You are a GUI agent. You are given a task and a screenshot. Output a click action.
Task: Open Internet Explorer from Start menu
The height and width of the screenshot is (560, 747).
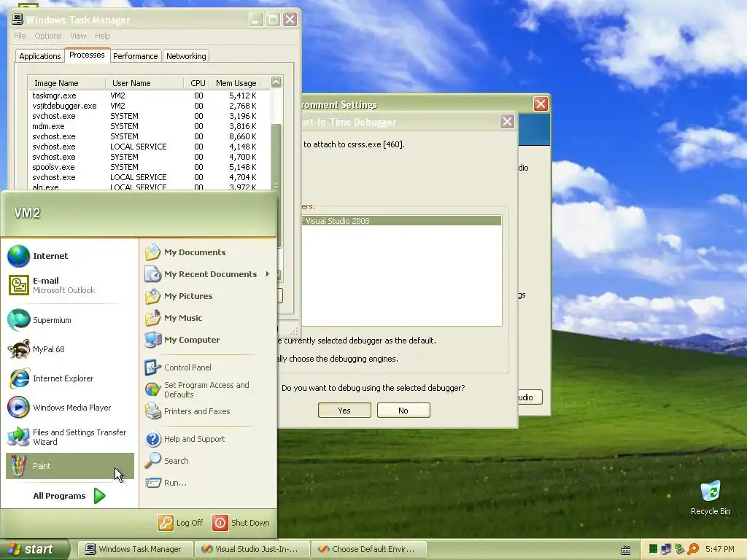(69, 378)
